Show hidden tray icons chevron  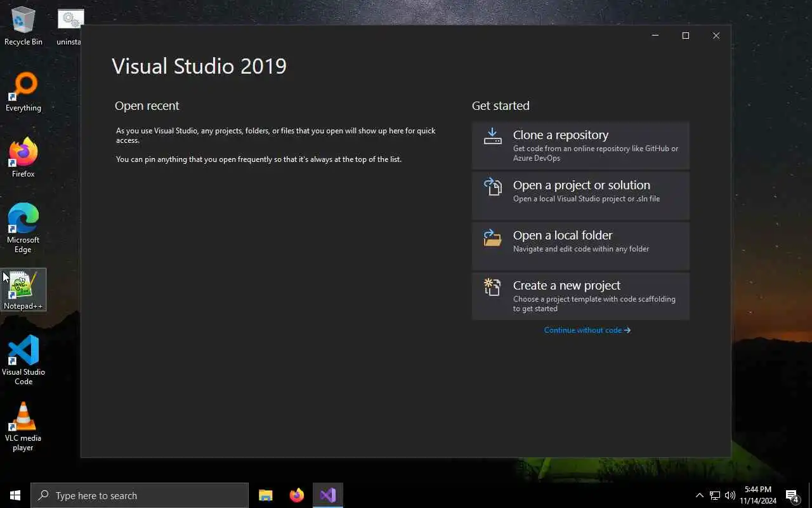point(700,495)
